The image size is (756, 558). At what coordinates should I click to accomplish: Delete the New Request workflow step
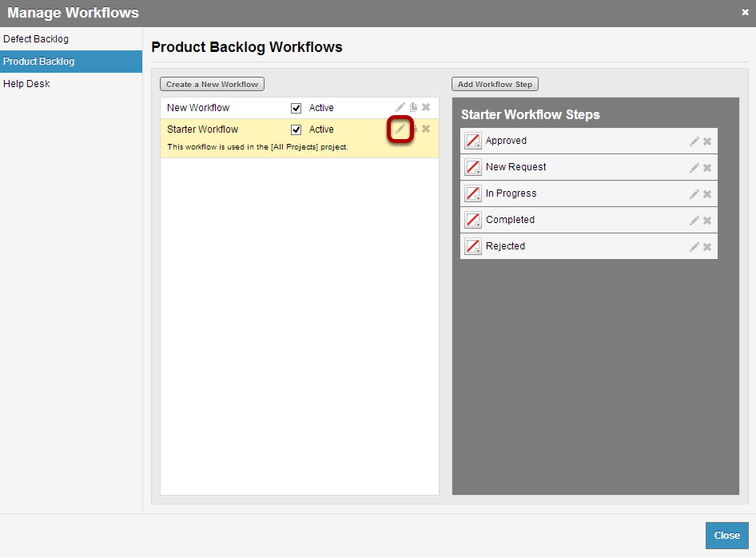click(x=706, y=168)
